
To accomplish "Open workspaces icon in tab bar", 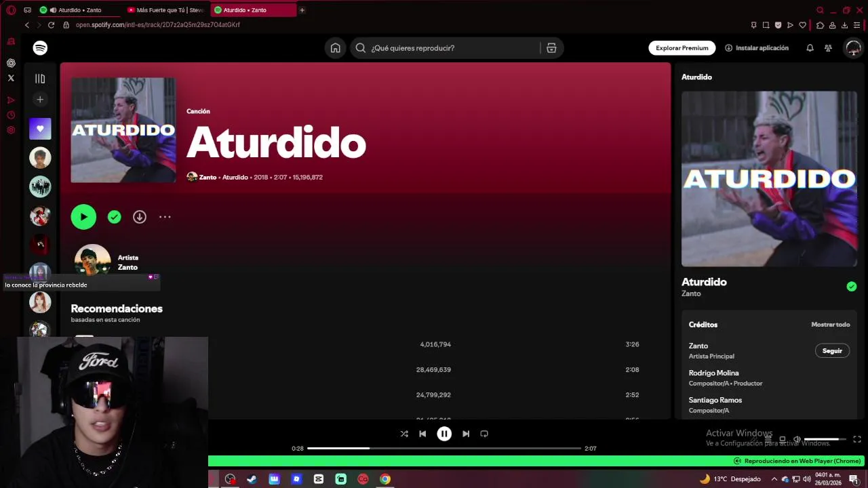I will 27,10.
